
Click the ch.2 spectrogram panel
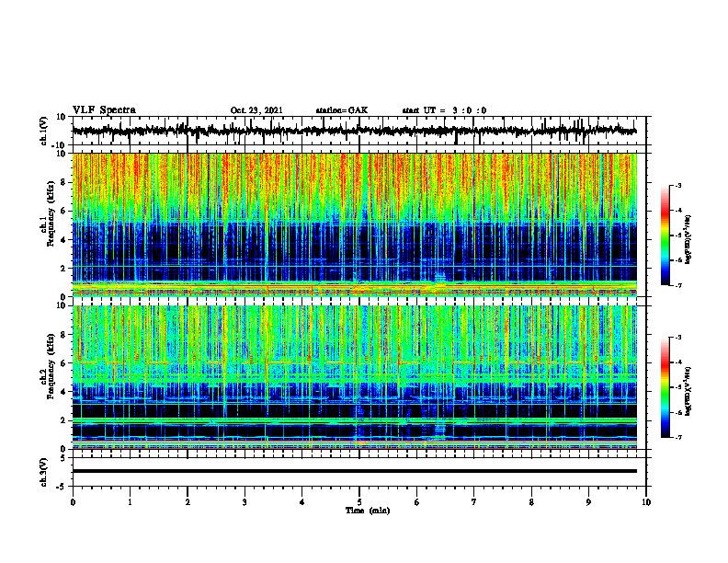coord(354,377)
